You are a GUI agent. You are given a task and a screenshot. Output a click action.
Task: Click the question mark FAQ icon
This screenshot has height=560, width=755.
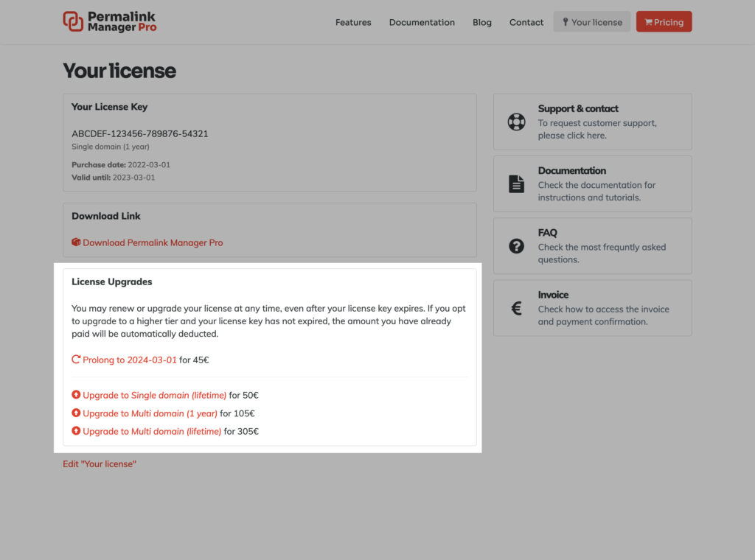[x=517, y=246]
